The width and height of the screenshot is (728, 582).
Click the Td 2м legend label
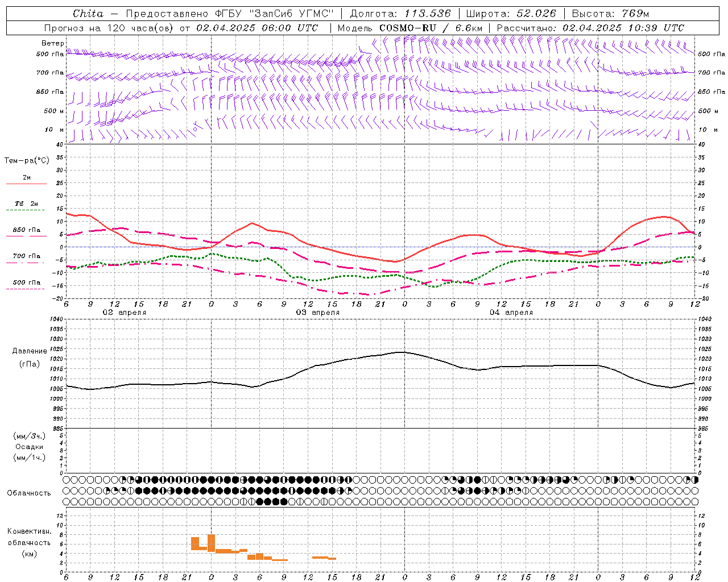point(26,203)
